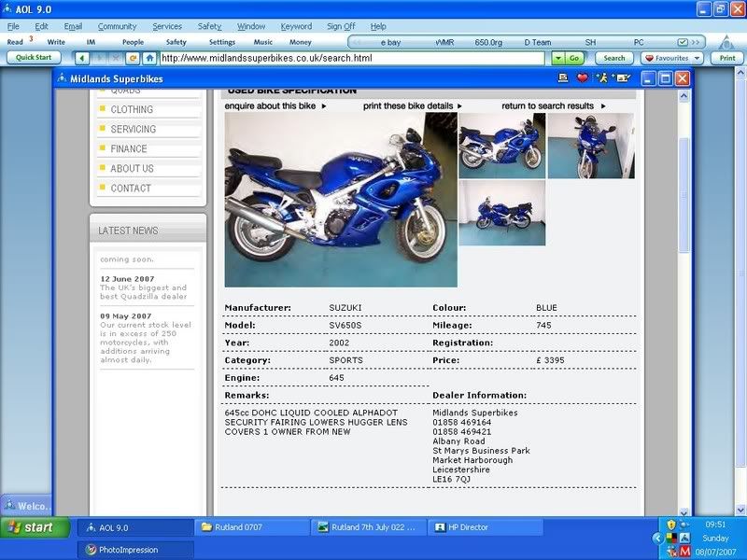The image size is (747, 560).
Task: Open CONTACT in the site sidebar
Action: 131,189
